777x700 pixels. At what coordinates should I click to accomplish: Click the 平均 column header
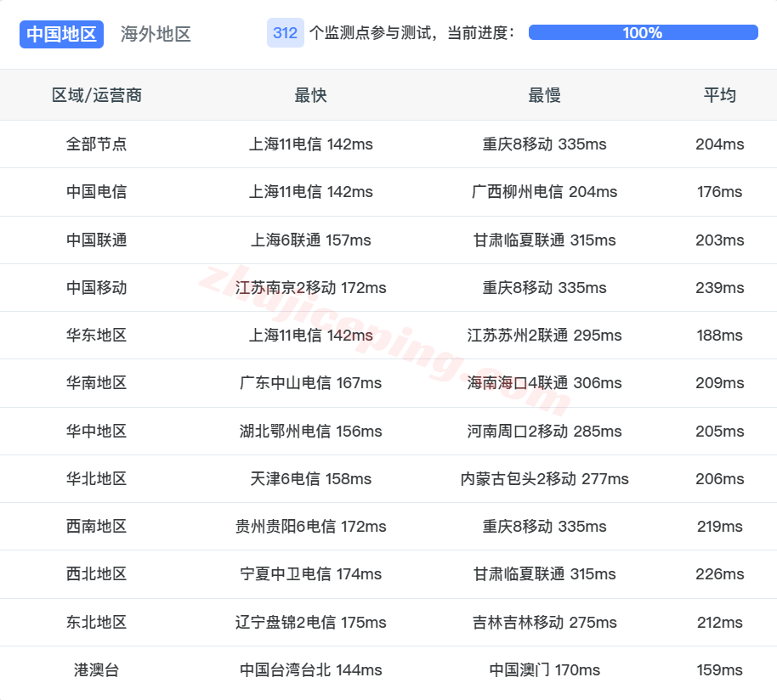(x=719, y=95)
